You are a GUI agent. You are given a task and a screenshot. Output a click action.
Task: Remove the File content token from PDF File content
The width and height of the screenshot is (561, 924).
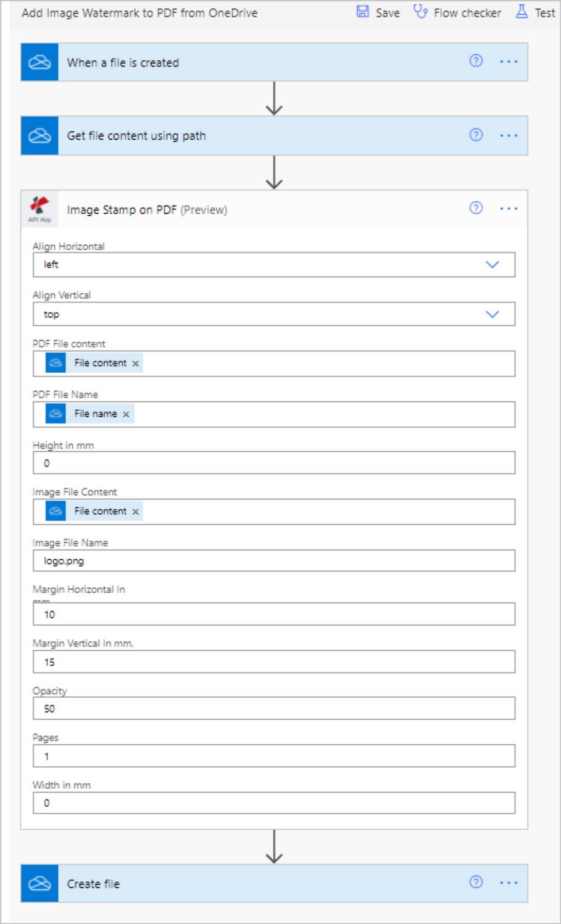[135, 363]
